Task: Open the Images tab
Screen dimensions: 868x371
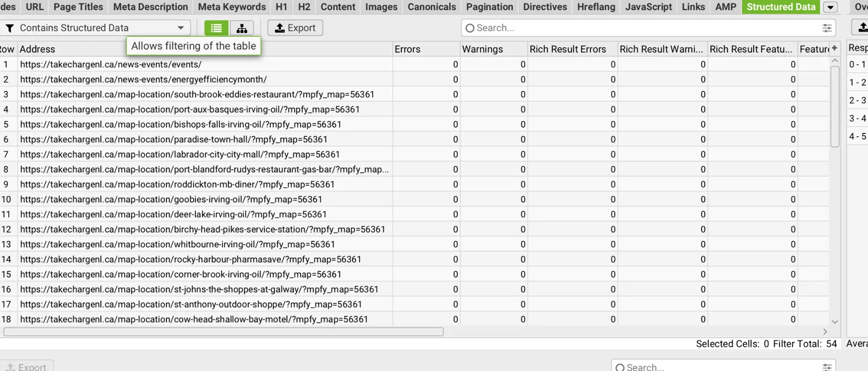Action: coord(381,7)
